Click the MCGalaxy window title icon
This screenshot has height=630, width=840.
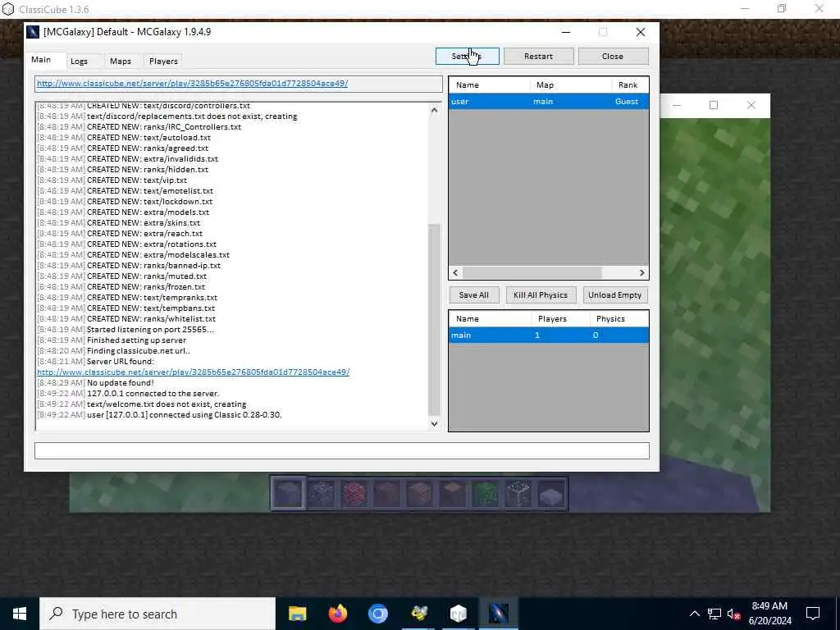[x=33, y=32]
